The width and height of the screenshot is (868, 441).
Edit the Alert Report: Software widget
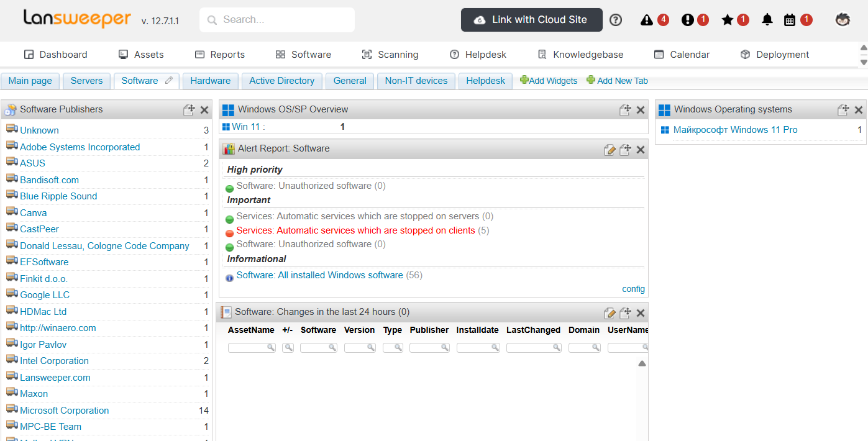610,149
